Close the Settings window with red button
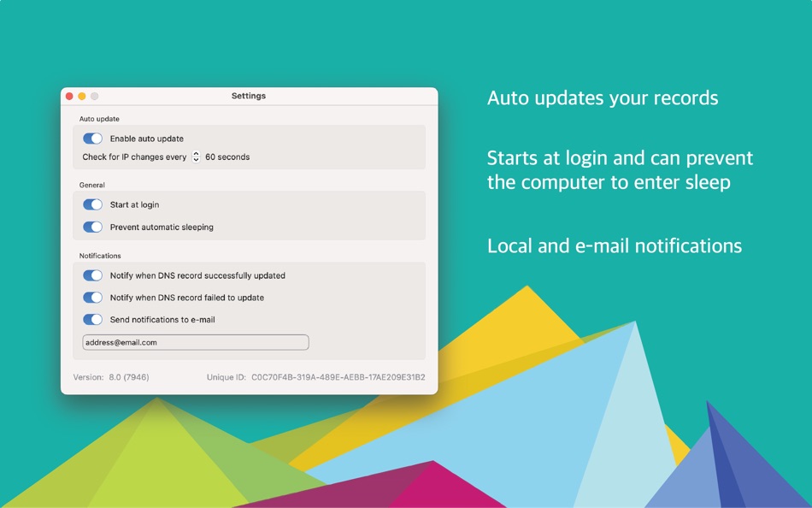This screenshot has width=812, height=508. 69,96
